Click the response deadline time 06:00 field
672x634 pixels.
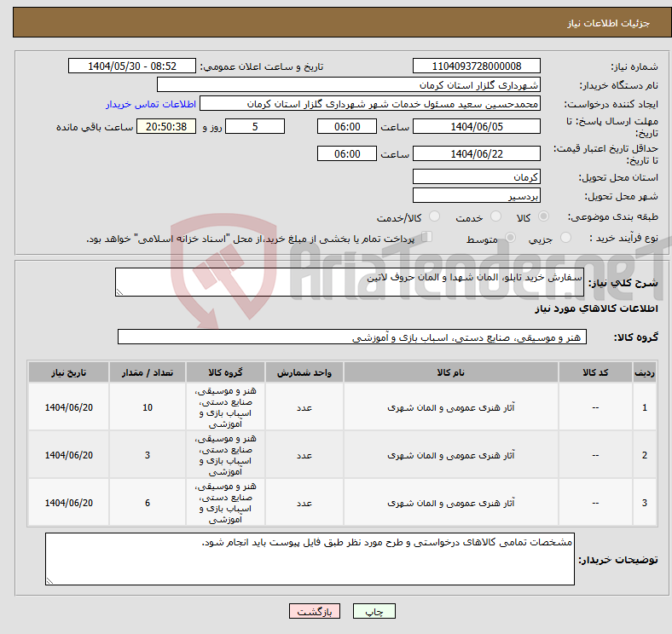(x=347, y=126)
